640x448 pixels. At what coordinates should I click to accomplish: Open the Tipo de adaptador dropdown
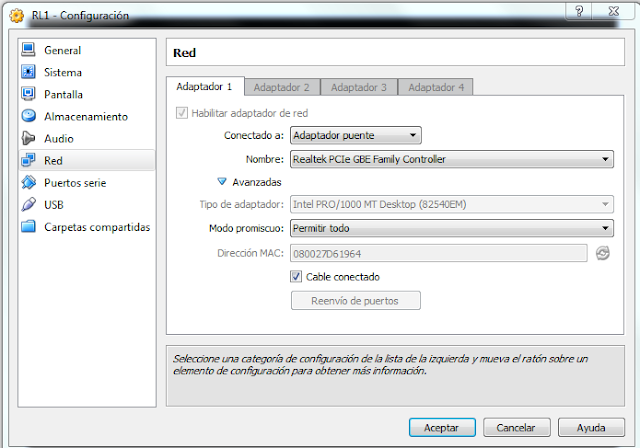coord(452,204)
